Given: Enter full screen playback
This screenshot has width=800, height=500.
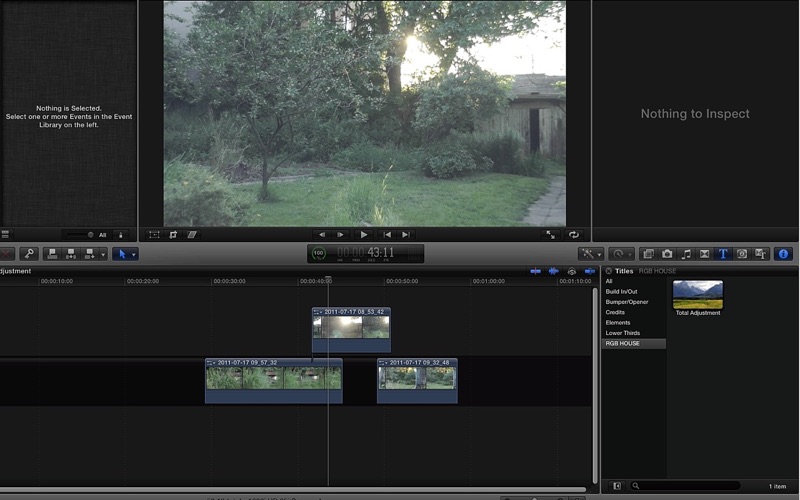Looking at the screenshot, I should pyautogui.click(x=551, y=235).
